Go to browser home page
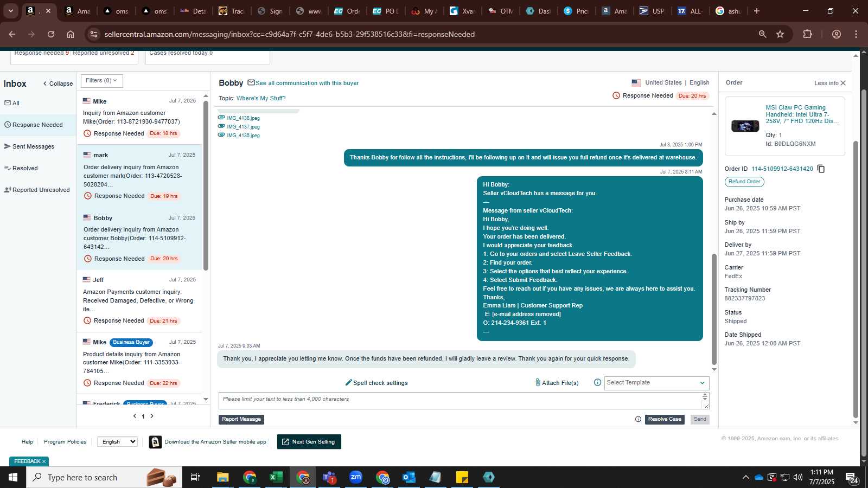 71,34
